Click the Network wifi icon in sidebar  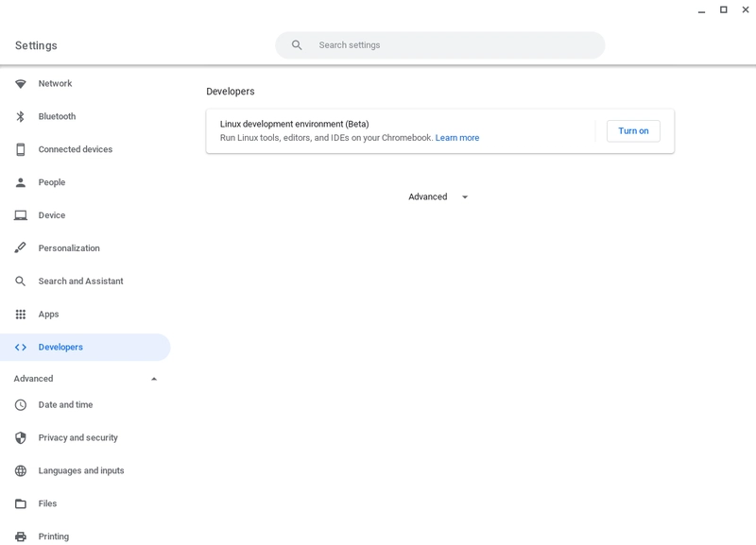click(21, 84)
